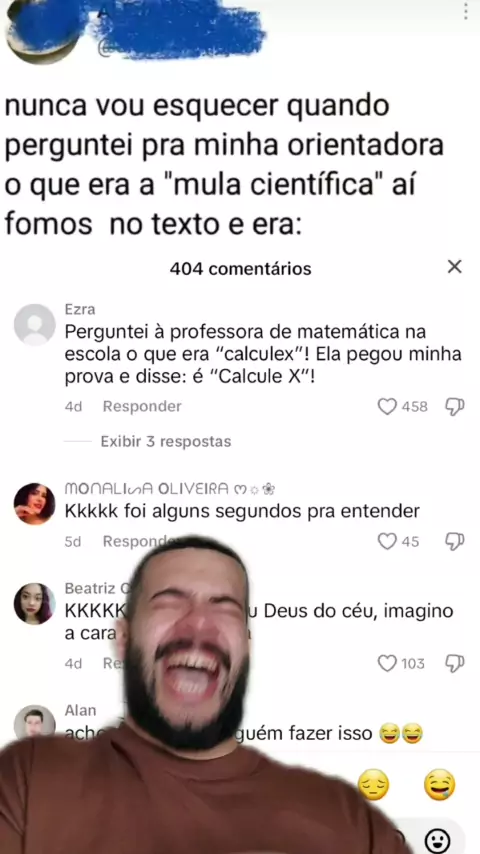The height and width of the screenshot is (854, 480).
Task: Dislike Ezra's comment with thumbs-down icon
Action: (x=454, y=406)
